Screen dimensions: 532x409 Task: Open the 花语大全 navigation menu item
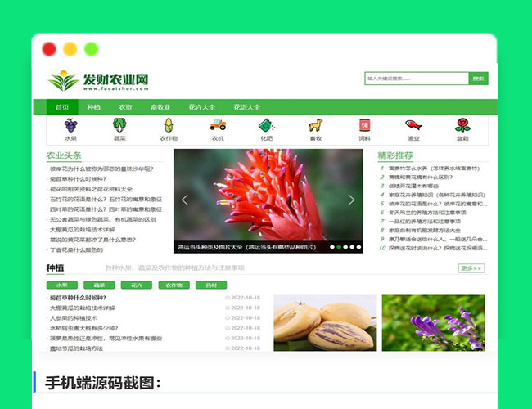click(x=246, y=107)
